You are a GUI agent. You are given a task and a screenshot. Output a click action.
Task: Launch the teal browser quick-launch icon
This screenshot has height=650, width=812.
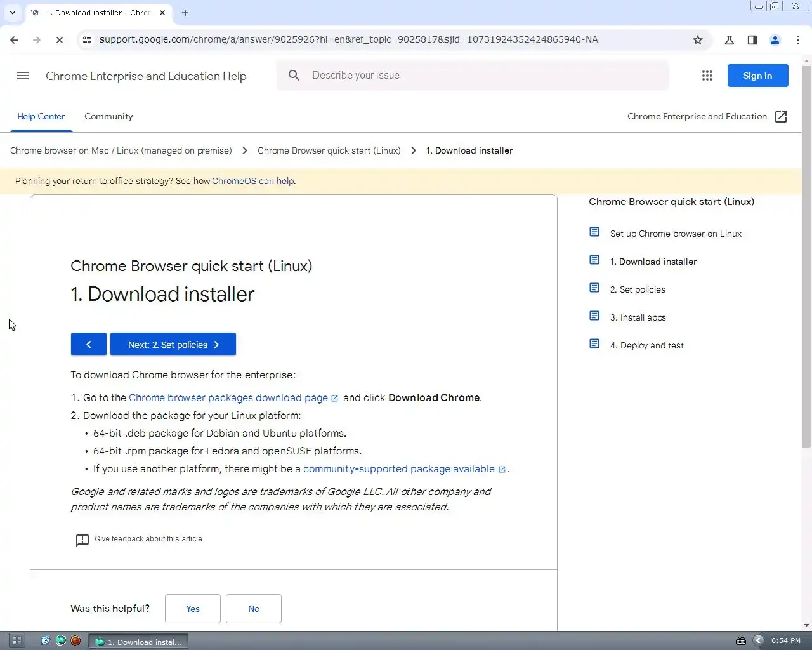point(61,640)
